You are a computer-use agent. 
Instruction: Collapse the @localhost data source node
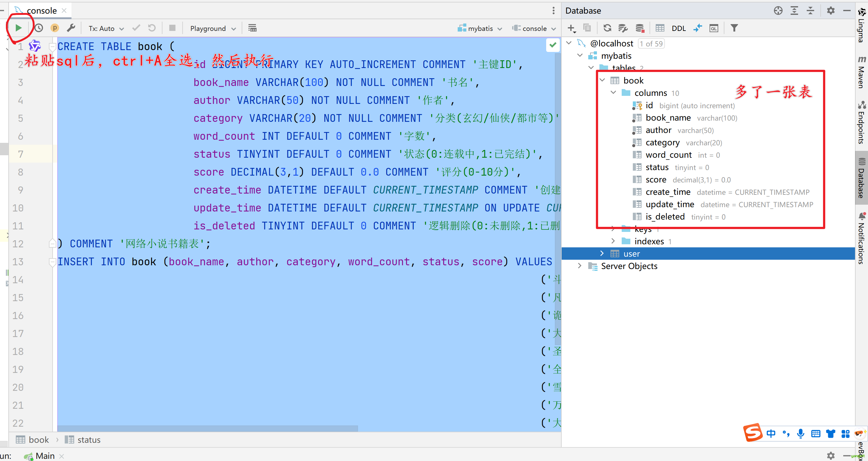[569, 43]
